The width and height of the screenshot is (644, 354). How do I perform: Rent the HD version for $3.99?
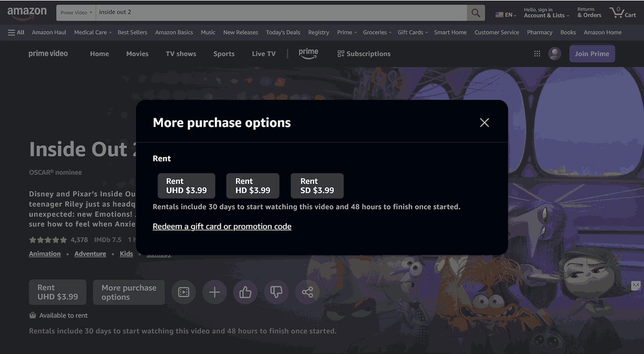tap(253, 186)
